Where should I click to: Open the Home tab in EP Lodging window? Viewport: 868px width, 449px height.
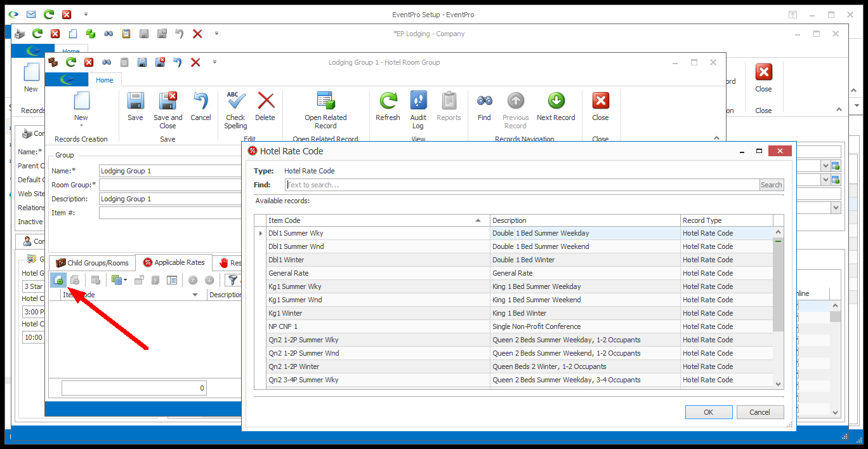pos(71,51)
